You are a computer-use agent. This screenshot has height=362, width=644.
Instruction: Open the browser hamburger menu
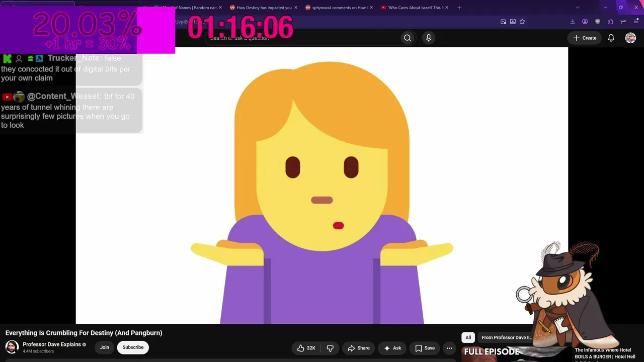pos(636,22)
